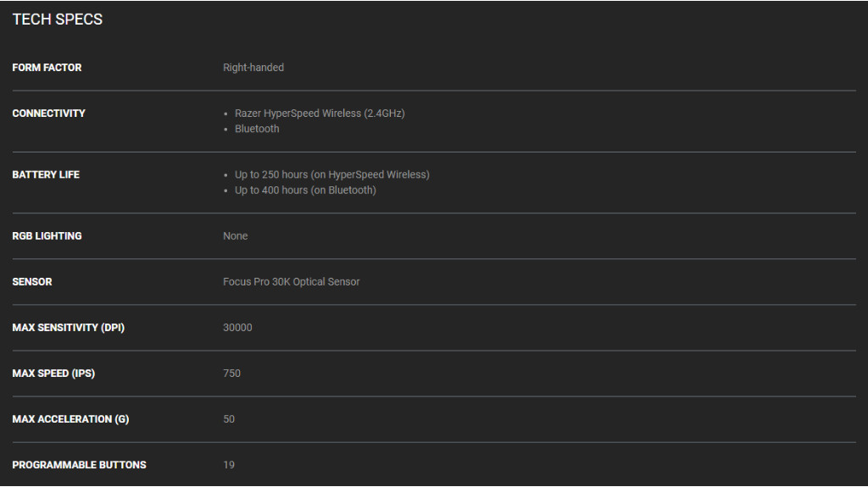
Task: Click the SENSOR row label
Action: (32, 282)
